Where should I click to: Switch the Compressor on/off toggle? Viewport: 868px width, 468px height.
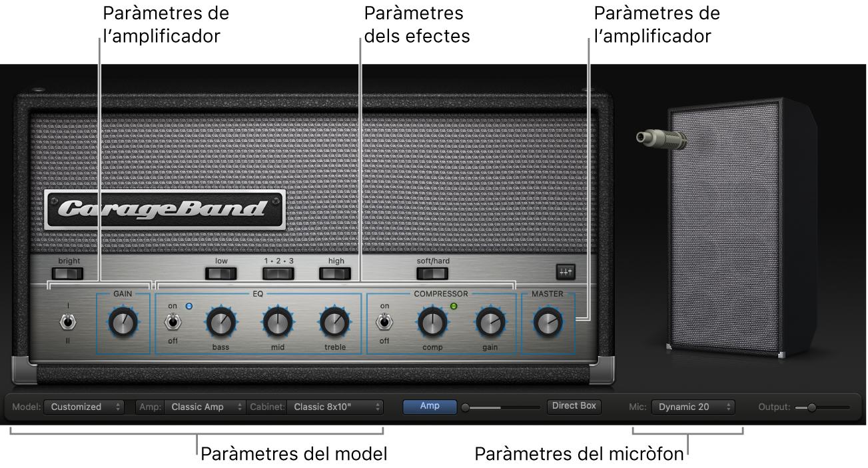tap(384, 323)
